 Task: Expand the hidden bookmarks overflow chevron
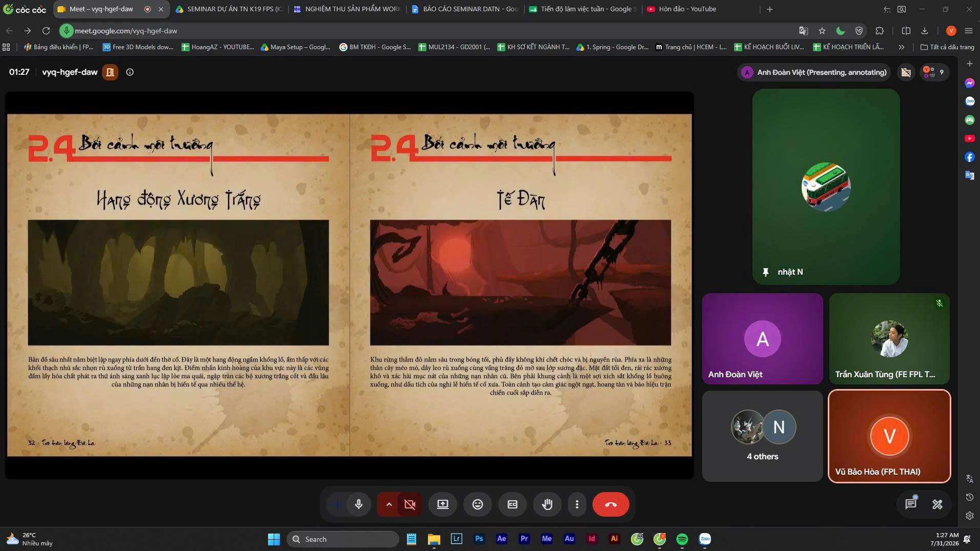click(901, 47)
